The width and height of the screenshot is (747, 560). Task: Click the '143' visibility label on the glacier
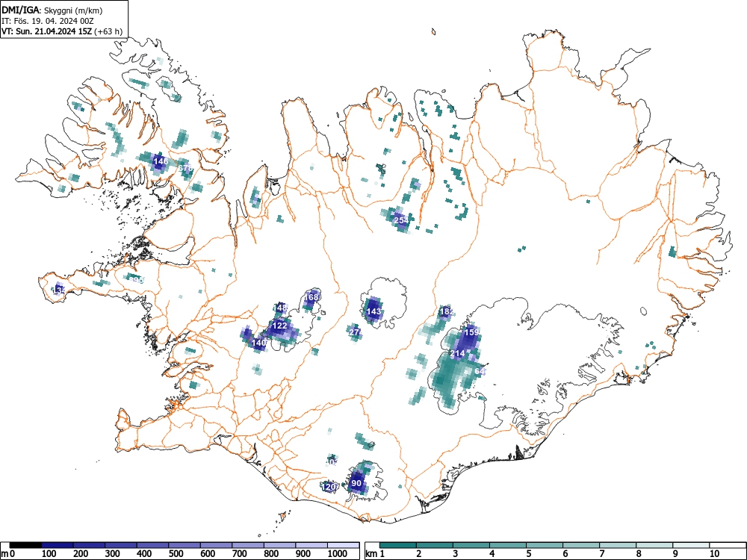click(x=373, y=311)
